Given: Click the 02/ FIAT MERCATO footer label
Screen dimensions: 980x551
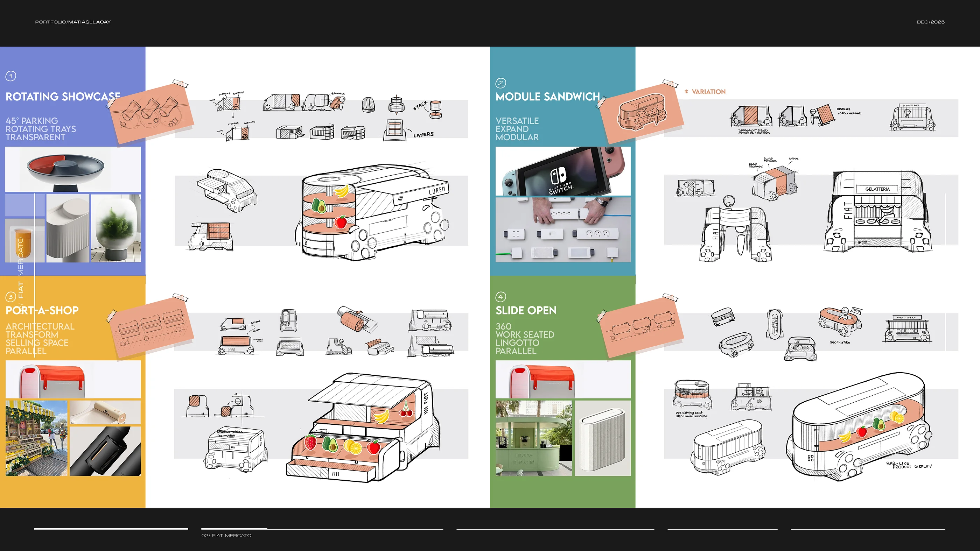Looking at the screenshot, I should 226,535.
